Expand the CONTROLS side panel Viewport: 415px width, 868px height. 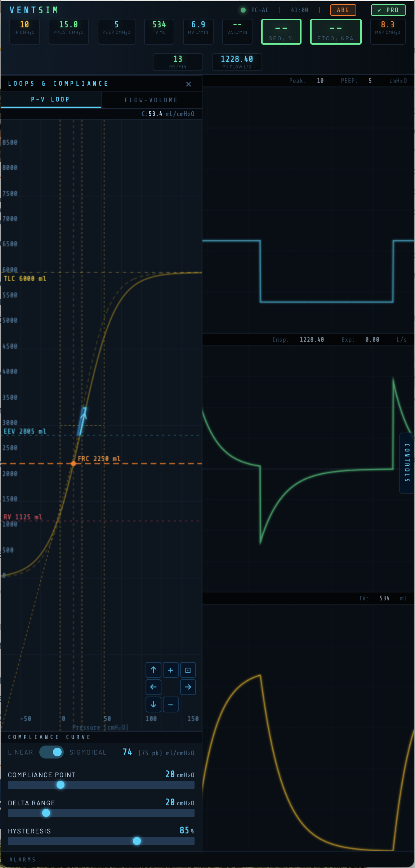407,463
